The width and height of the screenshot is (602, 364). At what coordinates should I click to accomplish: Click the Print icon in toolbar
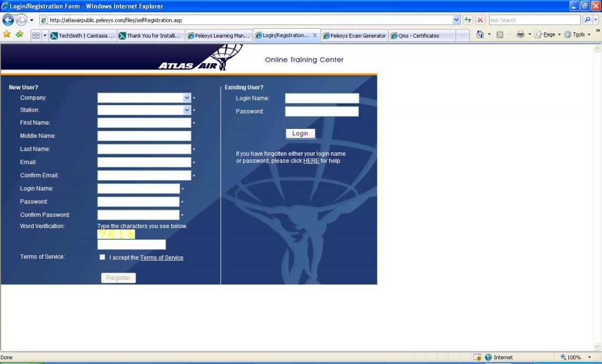point(520,35)
